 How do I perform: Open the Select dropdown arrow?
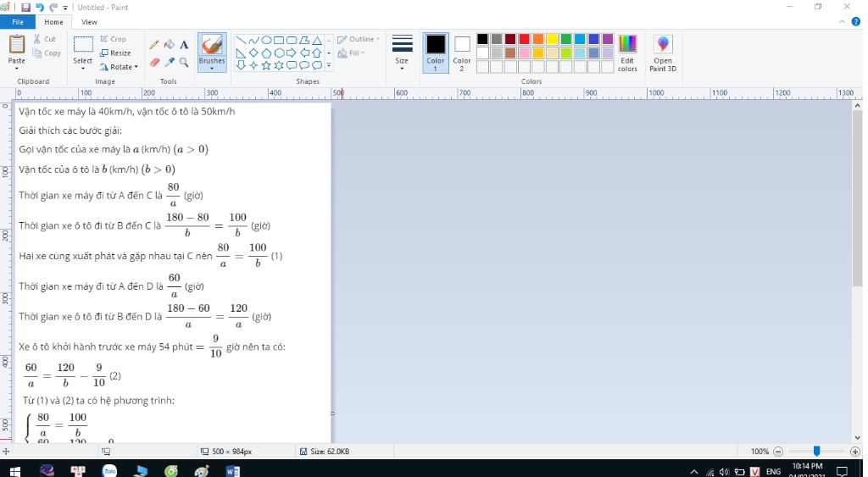(83, 68)
